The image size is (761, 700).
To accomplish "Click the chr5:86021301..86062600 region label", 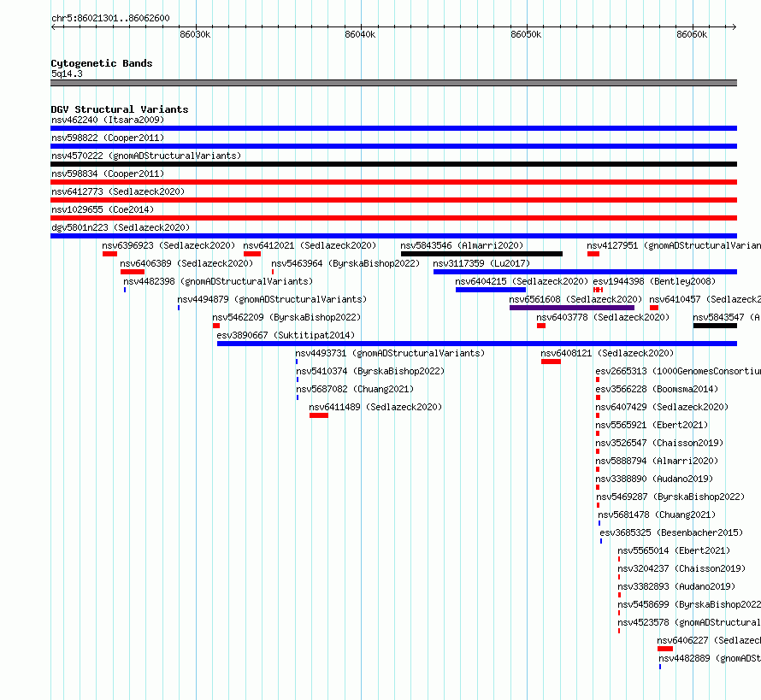I will tap(110, 18).
